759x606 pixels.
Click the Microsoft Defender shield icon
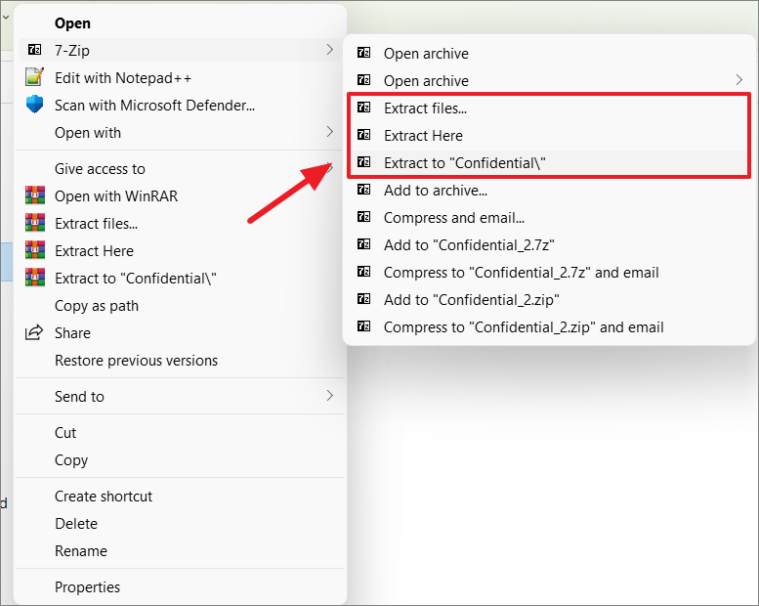34,105
